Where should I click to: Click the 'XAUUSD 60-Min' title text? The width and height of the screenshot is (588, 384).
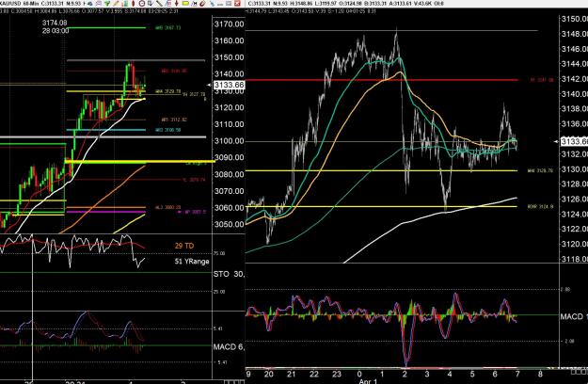tap(19, 4)
